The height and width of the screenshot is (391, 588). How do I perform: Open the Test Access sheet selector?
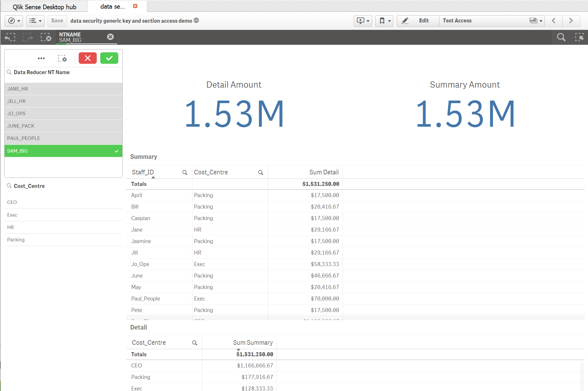[492, 21]
